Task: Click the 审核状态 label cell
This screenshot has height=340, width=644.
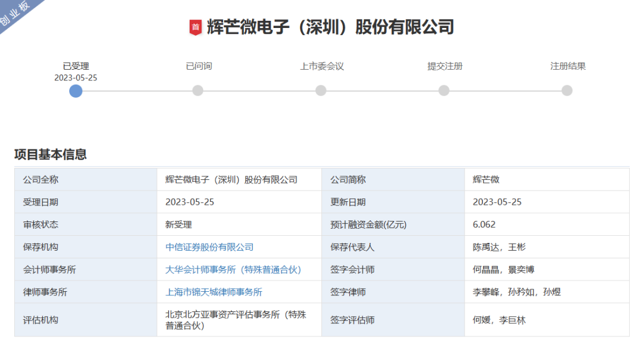Action: 86,224
